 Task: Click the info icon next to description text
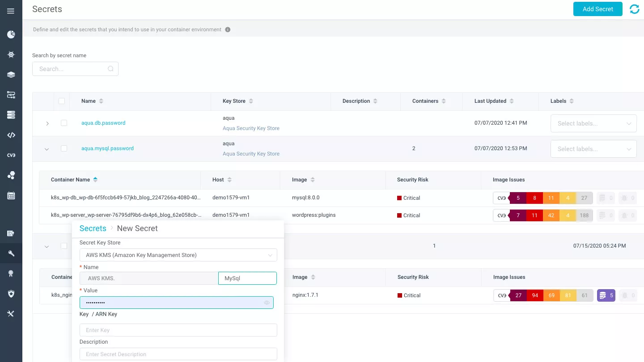tap(228, 29)
